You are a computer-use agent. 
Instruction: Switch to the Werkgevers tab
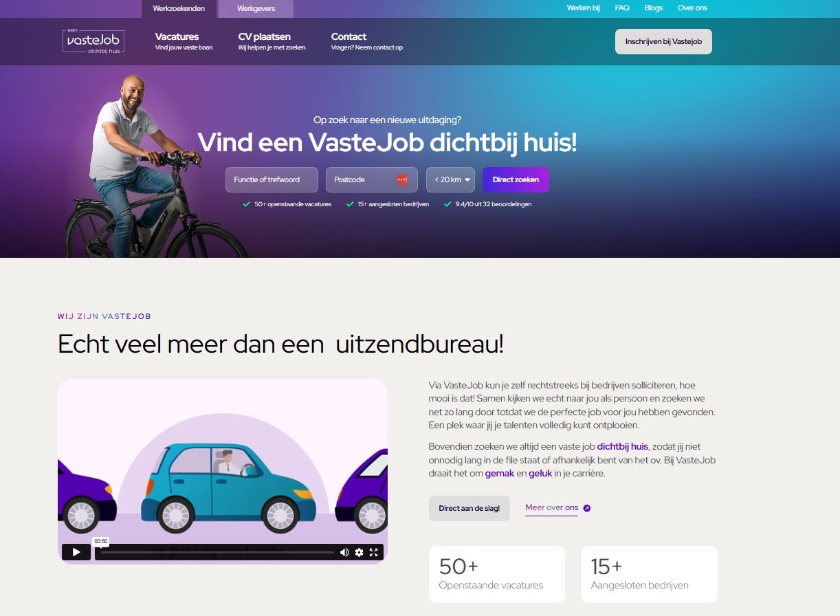[x=256, y=8]
